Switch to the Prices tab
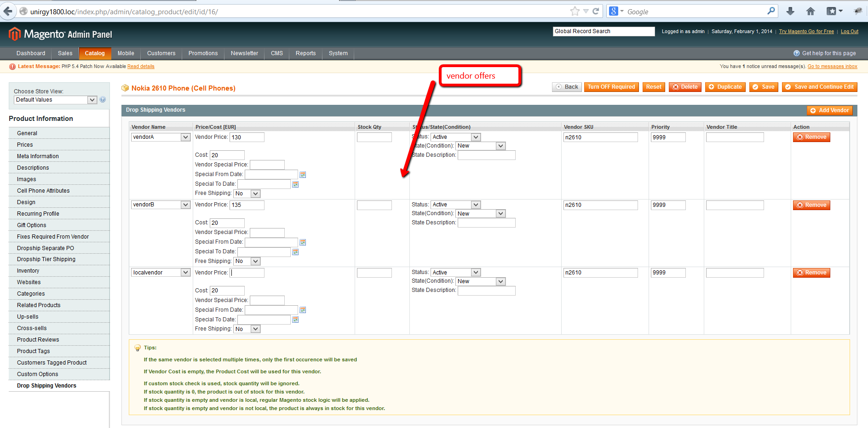This screenshot has height=428, width=868. coord(59,145)
